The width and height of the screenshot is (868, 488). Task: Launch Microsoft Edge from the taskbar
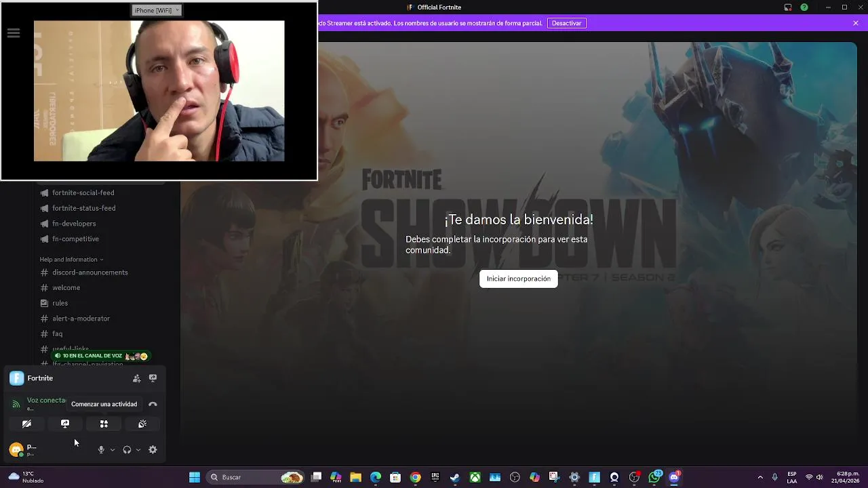point(376,477)
